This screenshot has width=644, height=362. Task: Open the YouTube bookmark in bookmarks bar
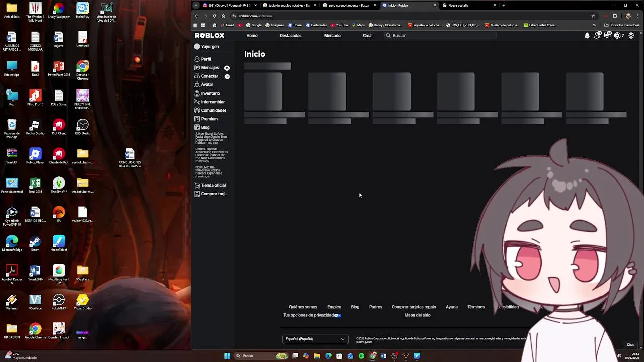[339, 25]
